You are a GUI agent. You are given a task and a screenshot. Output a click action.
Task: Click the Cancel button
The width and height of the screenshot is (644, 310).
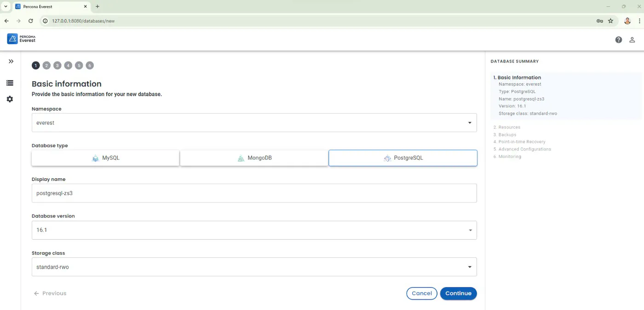422,293
